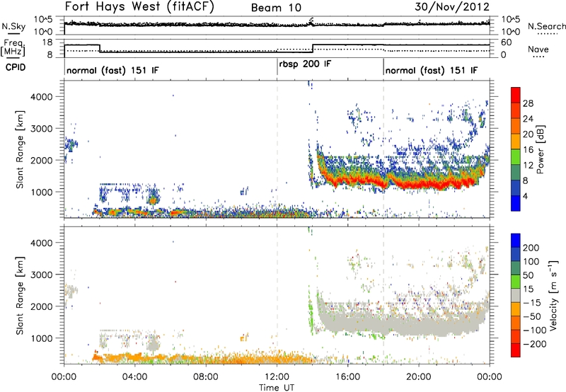The image size is (566, 392).
Task: Click the orange near-range scatter in velocity panel
Action: tap(202, 359)
